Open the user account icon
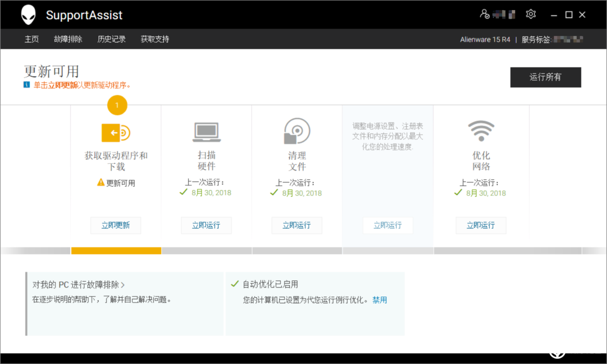The height and width of the screenshot is (364, 607). pos(485,14)
